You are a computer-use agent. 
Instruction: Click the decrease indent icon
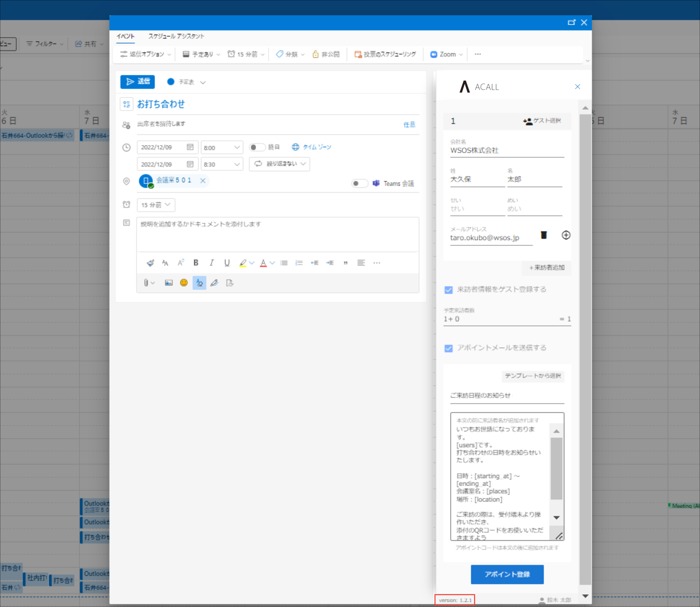[x=314, y=263]
